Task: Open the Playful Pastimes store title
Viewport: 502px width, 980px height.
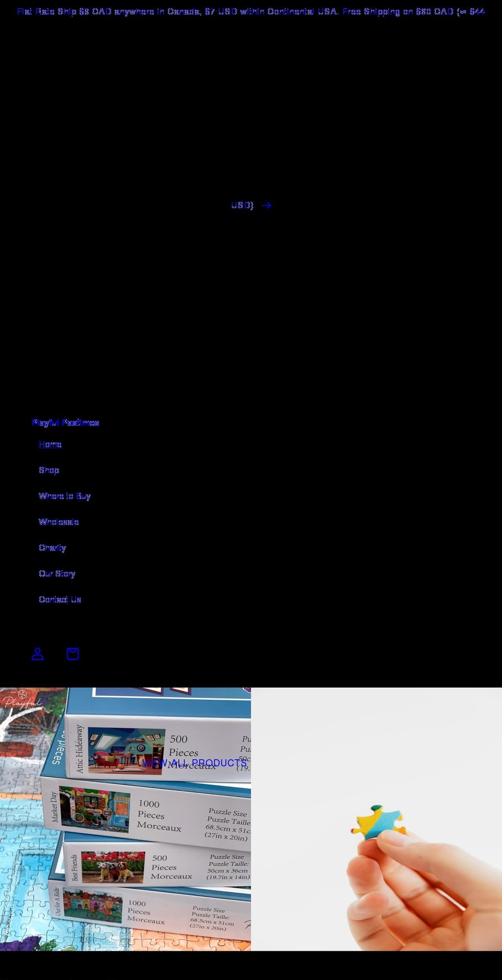Action: [65, 422]
